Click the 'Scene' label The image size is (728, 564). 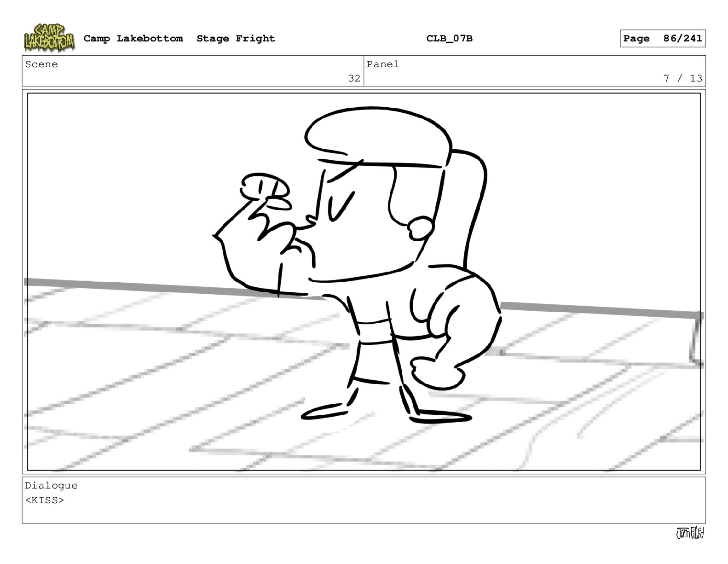pyautogui.click(x=41, y=64)
